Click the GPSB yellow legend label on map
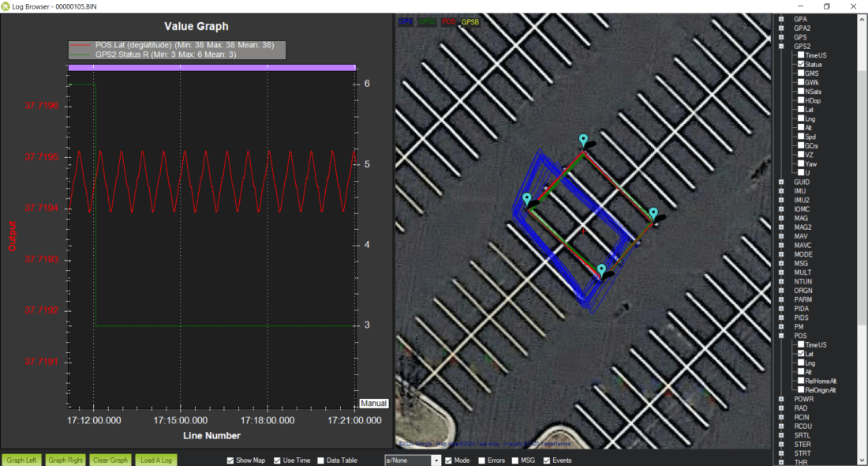Image resolution: width=868 pixels, height=466 pixels. click(x=470, y=22)
